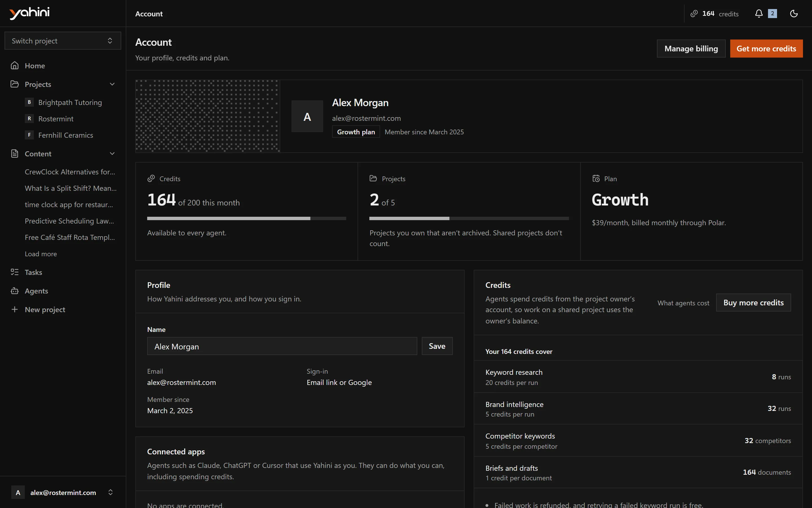Collapse the Projects section chevron
The width and height of the screenshot is (812, 508).
coord(112,84)
